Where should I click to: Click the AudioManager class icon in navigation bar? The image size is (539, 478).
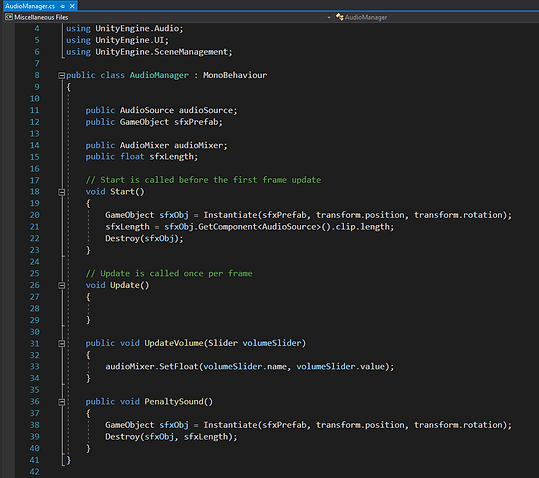click(340, 17)
